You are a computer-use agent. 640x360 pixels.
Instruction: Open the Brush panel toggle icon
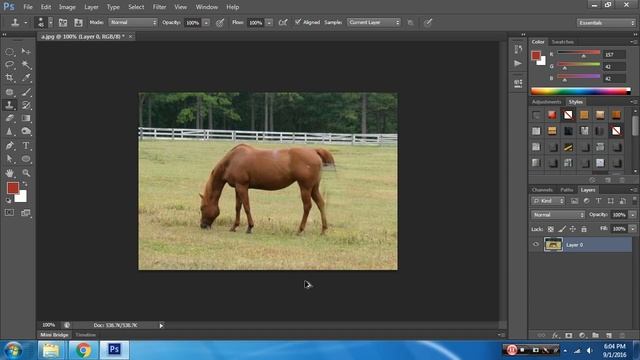coord(63,22)
